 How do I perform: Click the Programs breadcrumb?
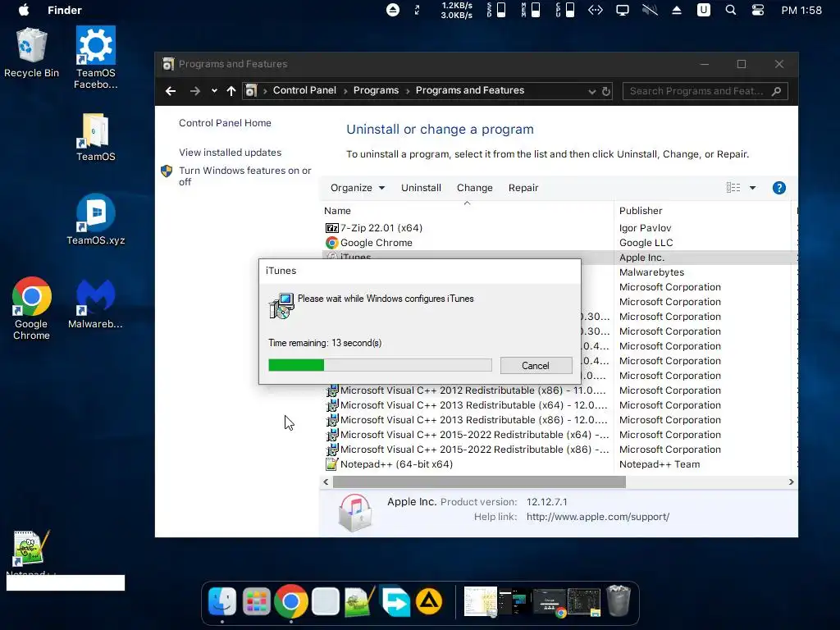click(x=376, y=90)
